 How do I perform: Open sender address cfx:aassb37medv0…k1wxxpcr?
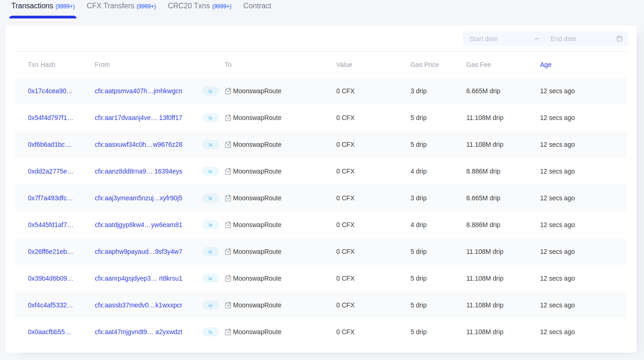pos(138,305)
